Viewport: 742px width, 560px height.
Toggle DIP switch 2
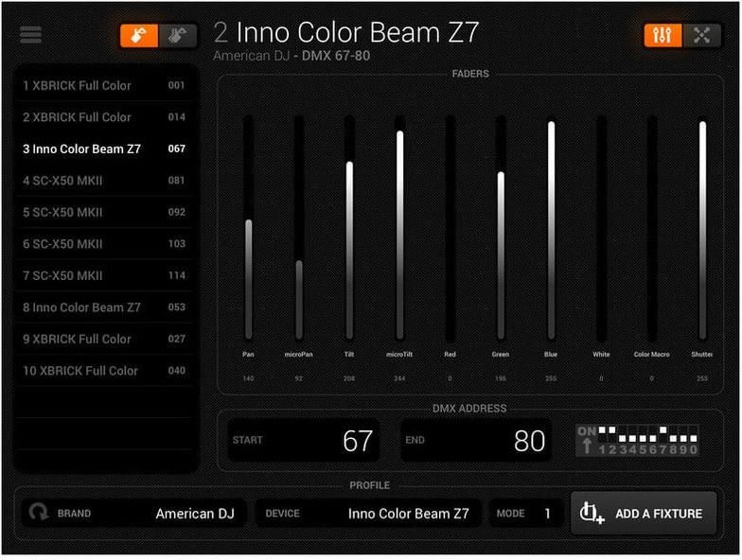(x=611, y=435)
